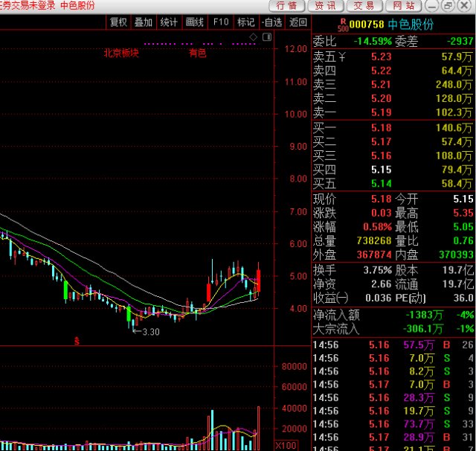Click 返回 to go back

[x=298, y=22]
